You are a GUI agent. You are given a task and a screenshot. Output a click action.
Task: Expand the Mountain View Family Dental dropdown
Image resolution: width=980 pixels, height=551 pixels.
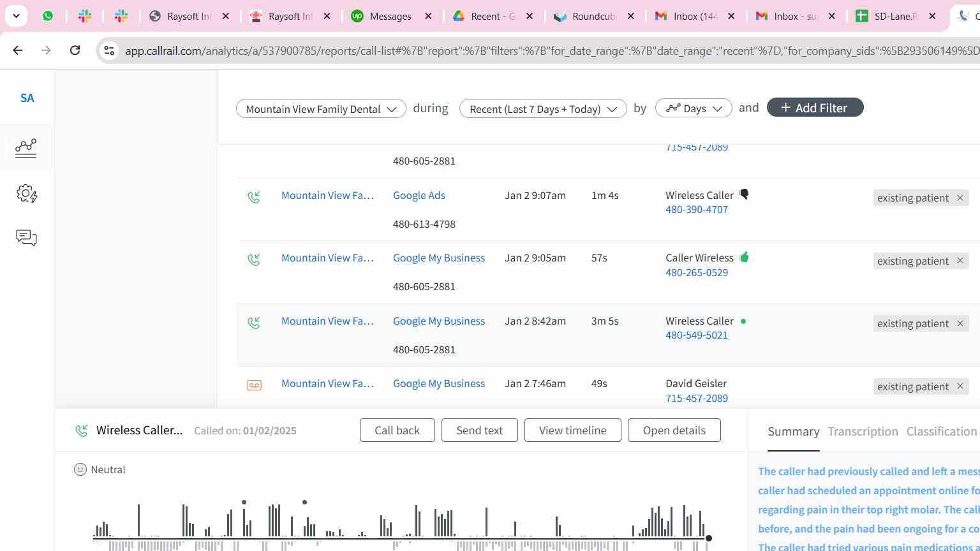(321, 109)
